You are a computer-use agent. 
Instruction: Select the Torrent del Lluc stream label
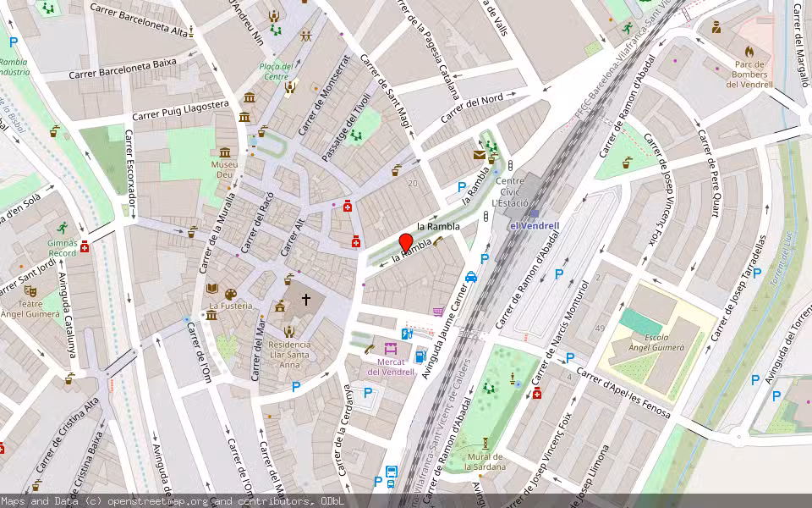pyautogui.click(x=781, y=259)
